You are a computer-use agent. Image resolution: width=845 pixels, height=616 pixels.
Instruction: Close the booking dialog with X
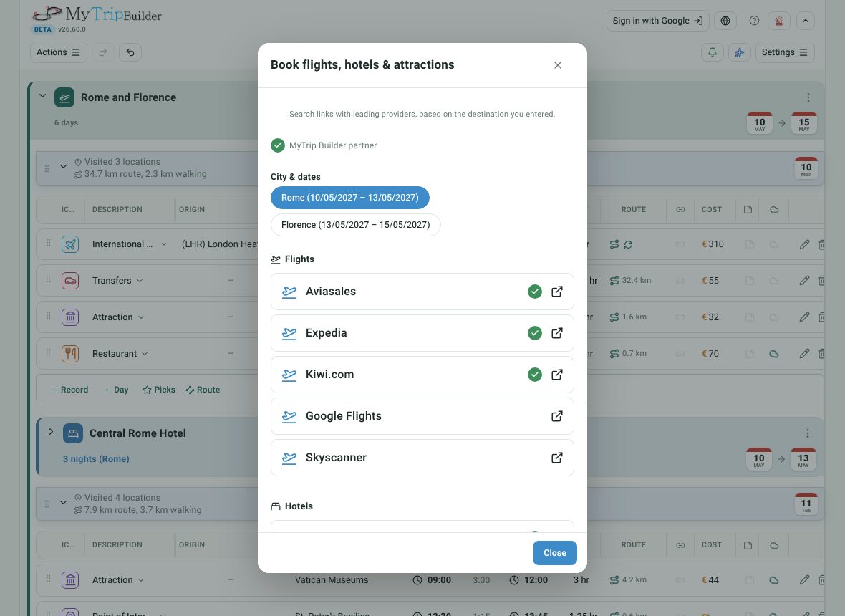[558, 65]
